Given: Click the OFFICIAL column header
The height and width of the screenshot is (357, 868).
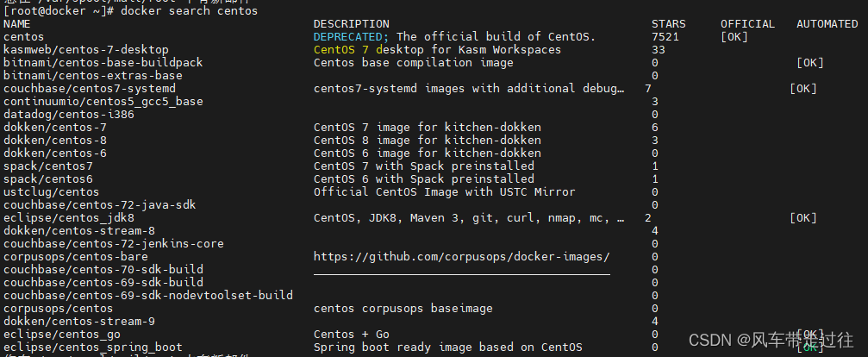Looking at the screenshot, I should coord(747,24).
